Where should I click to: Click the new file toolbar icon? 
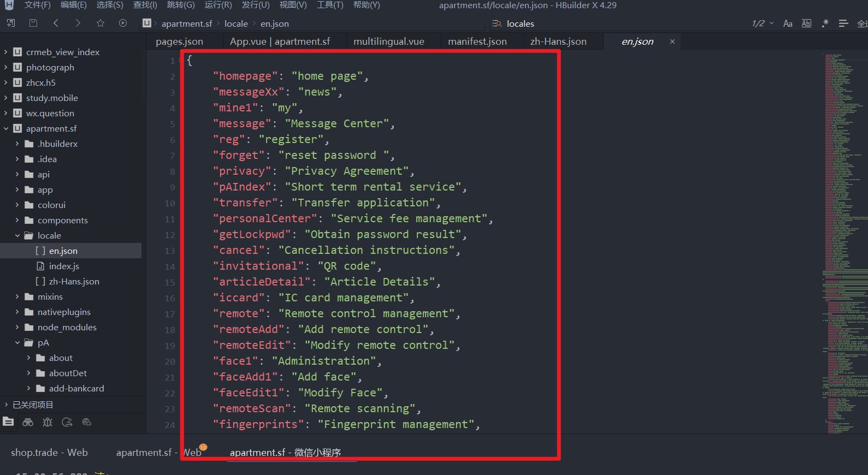tap(11, 23)
